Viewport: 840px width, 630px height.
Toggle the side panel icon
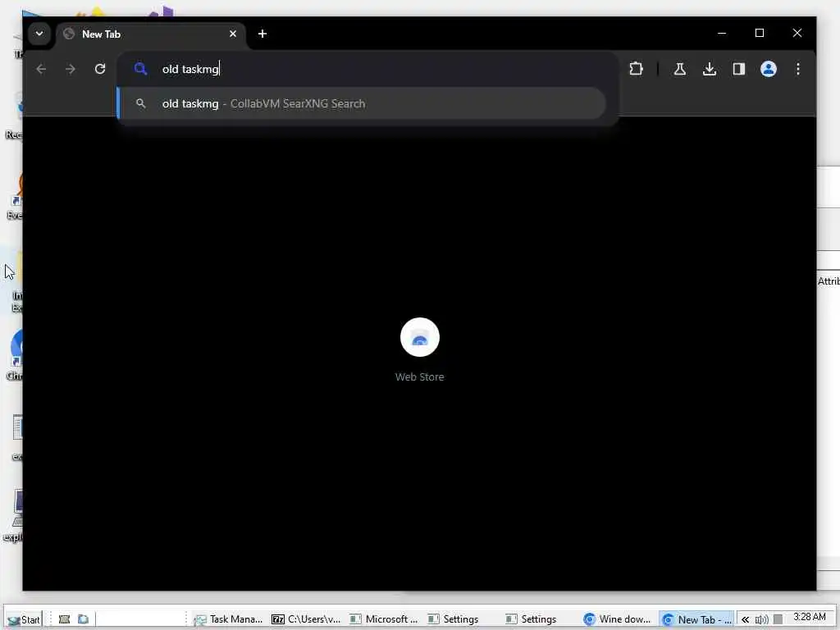(x=739, y=69)
